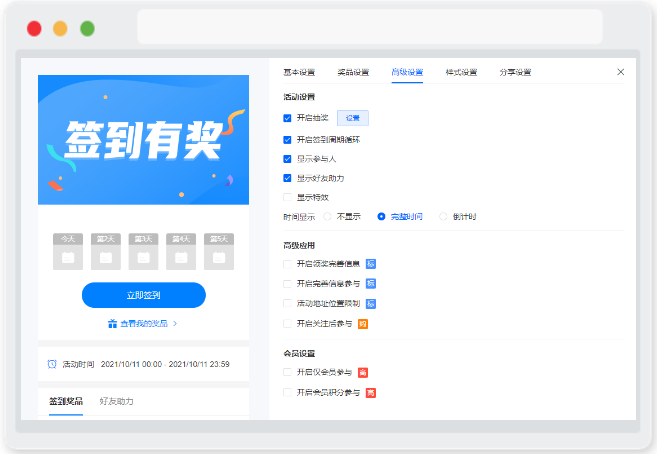Click the arrow chevron after 查看我的奖品
Viewport: 657px width, 454px height.
(x=175, y=324)
